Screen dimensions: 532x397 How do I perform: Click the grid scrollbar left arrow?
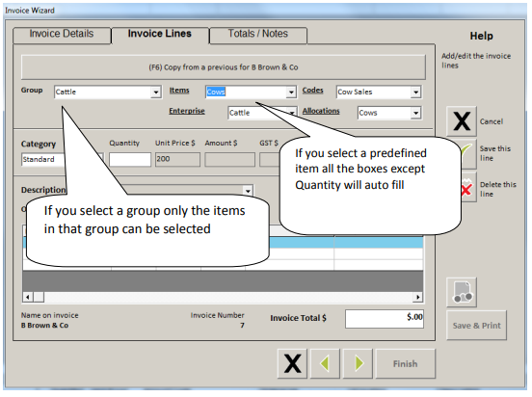pyautogui.click(x=28, y=297)
